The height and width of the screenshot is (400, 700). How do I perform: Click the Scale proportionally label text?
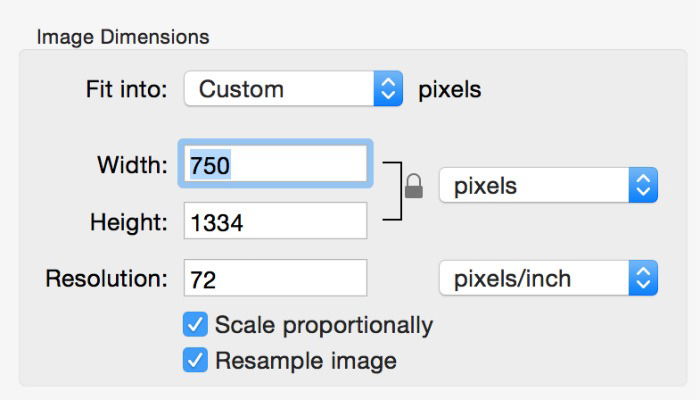323,325
